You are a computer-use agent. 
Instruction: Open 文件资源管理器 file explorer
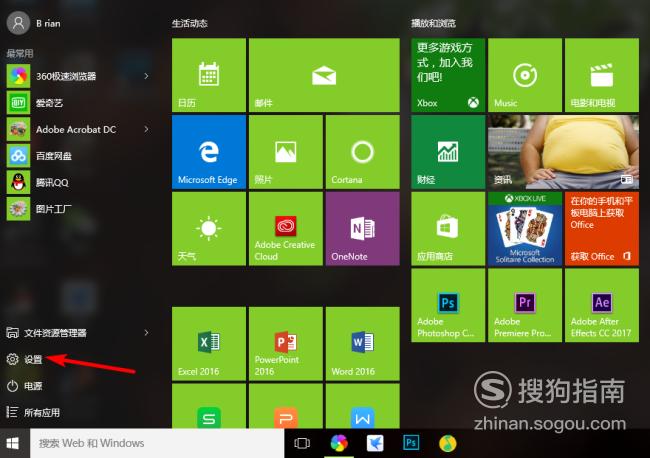coord(46,333)
